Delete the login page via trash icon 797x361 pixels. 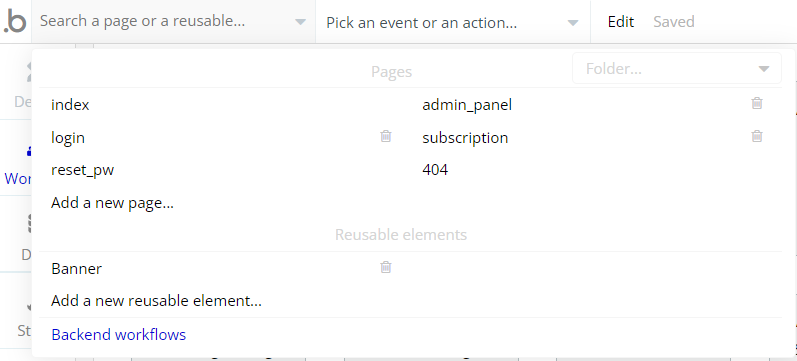[x=386, y=136]
